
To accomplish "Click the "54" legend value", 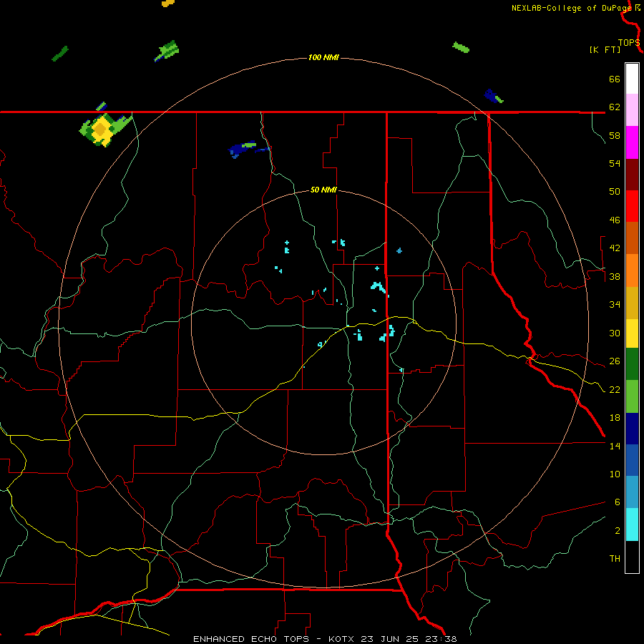I will coord(615,163).
